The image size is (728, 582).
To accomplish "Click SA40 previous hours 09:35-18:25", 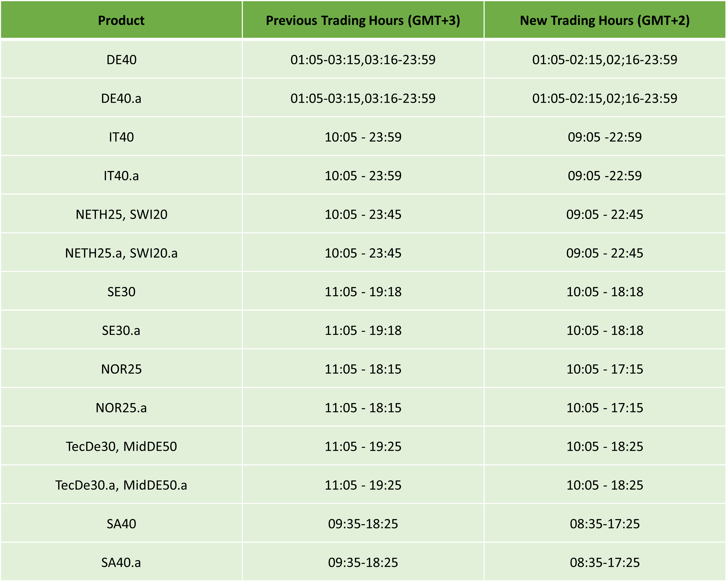I will [x=363, y=524].
